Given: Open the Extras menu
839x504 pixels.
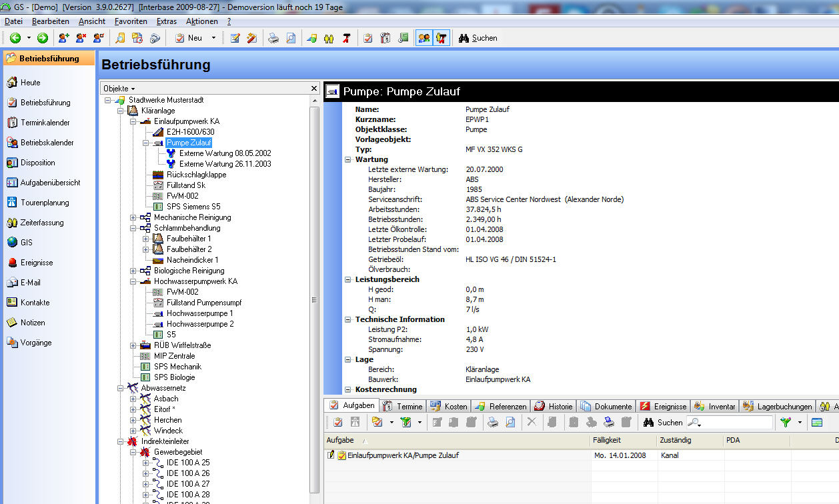Looking at the screenshot, I should coord(166,21).
